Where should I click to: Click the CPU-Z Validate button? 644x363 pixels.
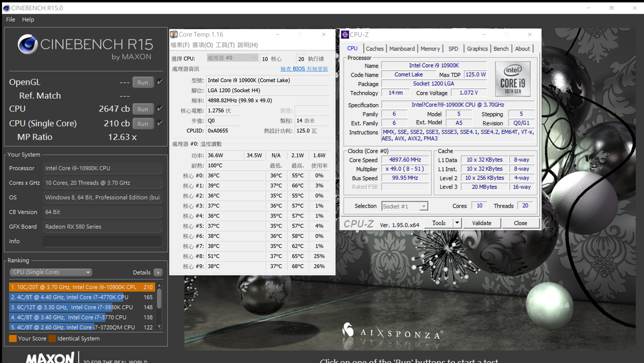tap(481, 223)
